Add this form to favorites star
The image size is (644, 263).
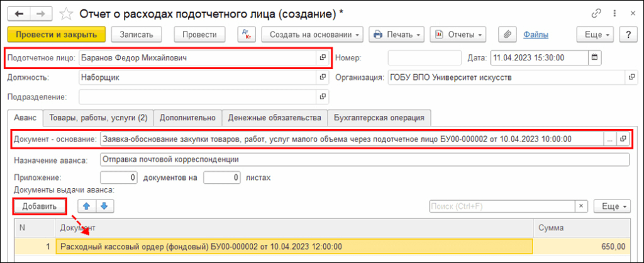65,13
